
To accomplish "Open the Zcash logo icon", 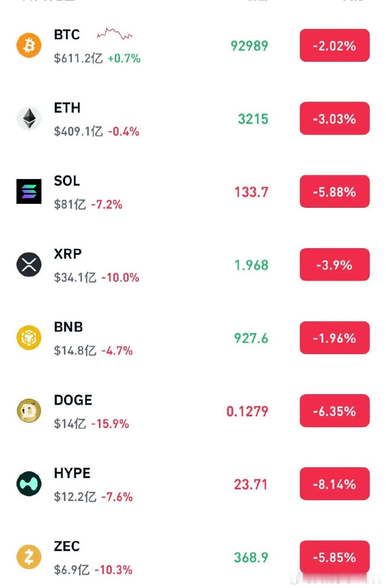I will click(x=29, y=557).
